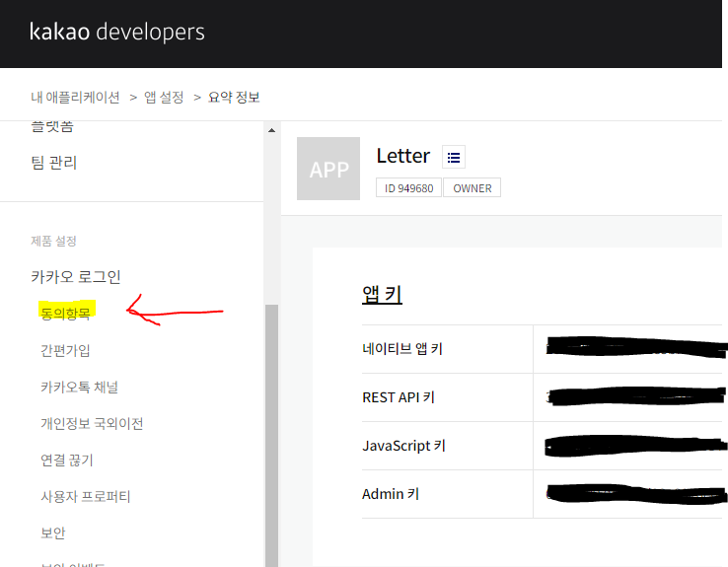Image resolution: width=728 pixels, height=567 pixels.
Task: Open 사용자 프로퍼티 submenu item
Action: coord(86,497)
